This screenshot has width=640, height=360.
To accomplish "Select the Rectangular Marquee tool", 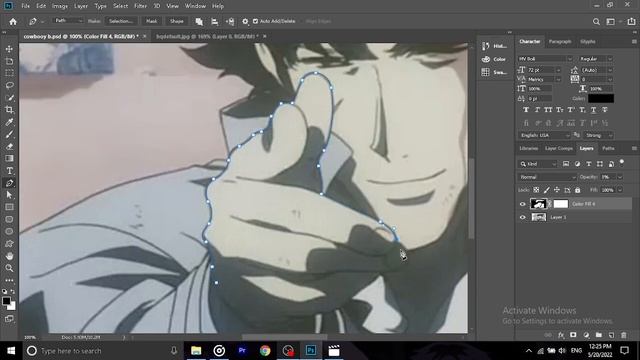I will tap(9, 73).
